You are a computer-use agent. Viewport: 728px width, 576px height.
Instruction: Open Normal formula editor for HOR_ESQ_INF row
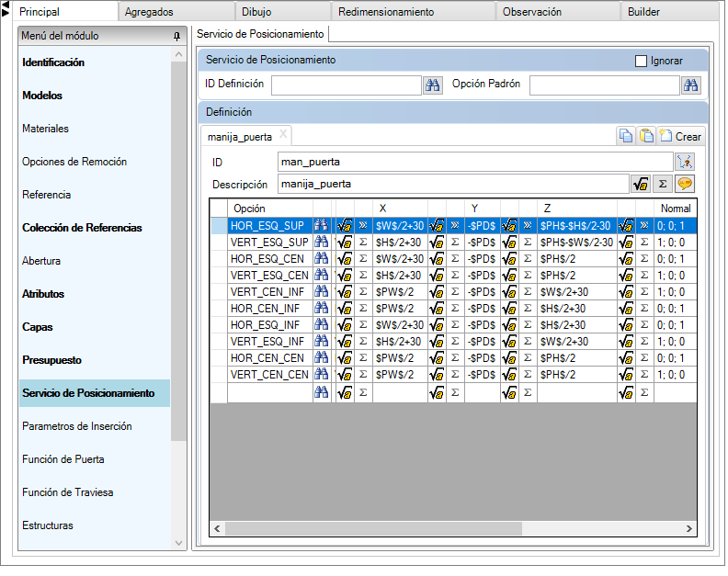coord(626,325)
